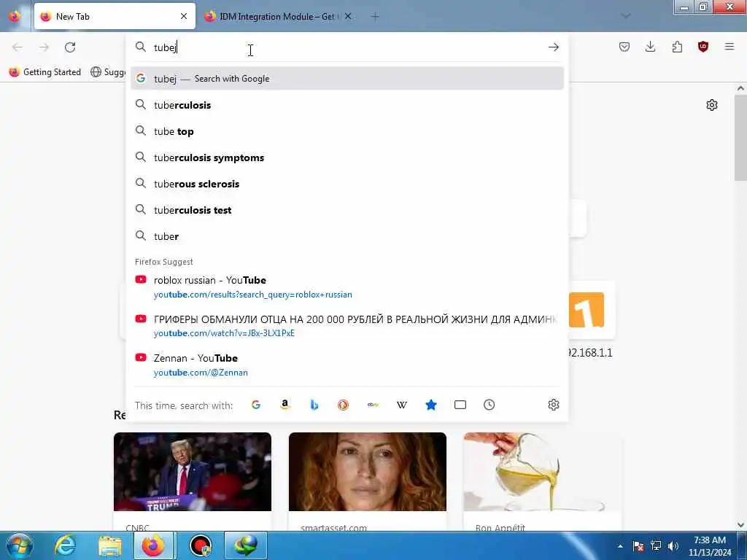The height and width of the screenshot is (560, 747).
Task: Choose the 'tuberous sclerosis' suggestion
Action: (347, 183)
